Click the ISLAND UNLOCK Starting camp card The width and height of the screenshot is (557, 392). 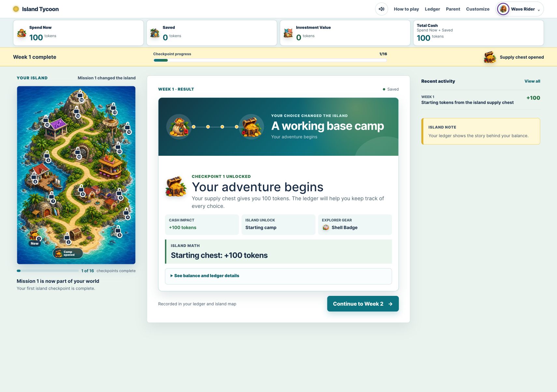click(278, 225)
